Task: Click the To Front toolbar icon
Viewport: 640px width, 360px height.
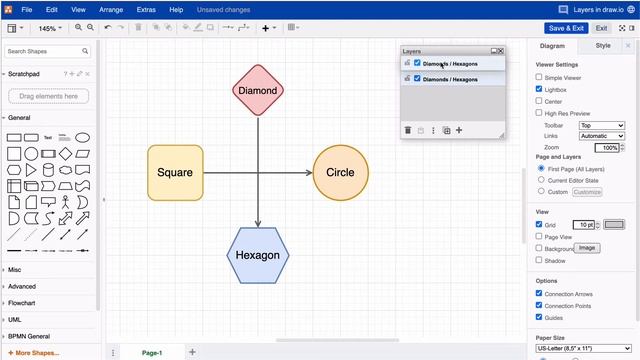Action: pyautogui.click(x=156, y=27)
